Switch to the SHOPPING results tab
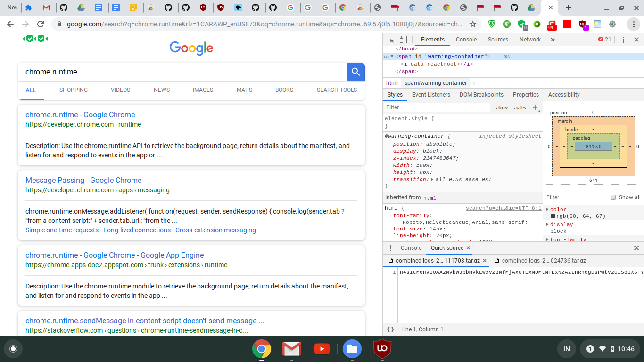The height and width of the screenshot is (362, 644). [74, 90]
